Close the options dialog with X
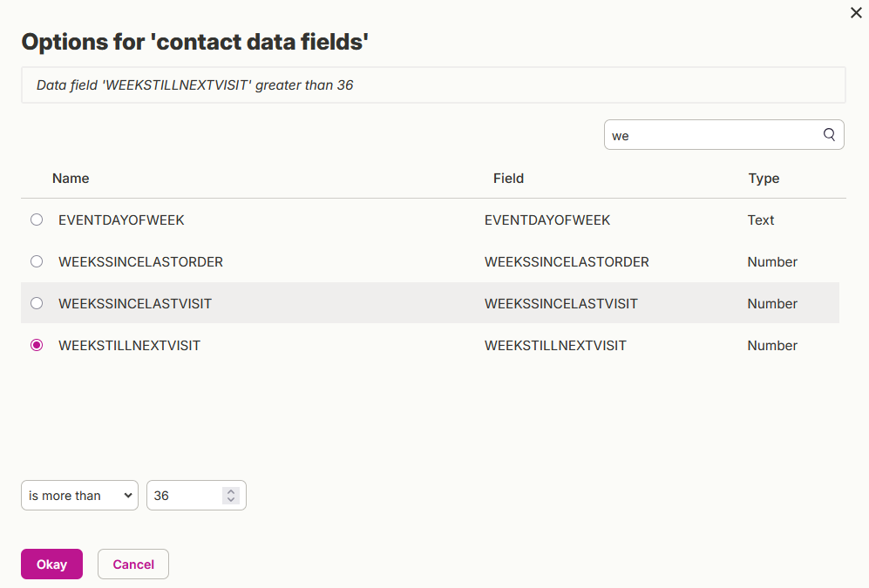The height and width of the screenshot is (588, 869). point(856,13)
